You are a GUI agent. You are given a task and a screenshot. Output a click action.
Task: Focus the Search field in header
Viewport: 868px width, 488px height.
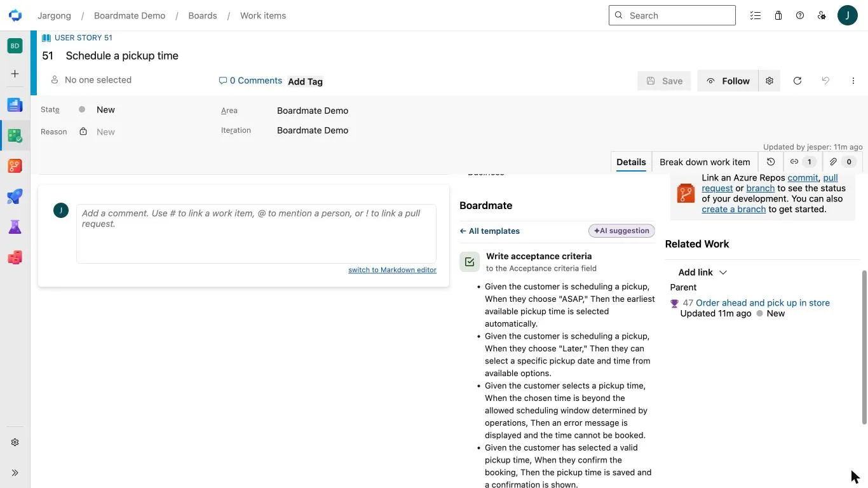pyautogui.click(x=672, y=15)
